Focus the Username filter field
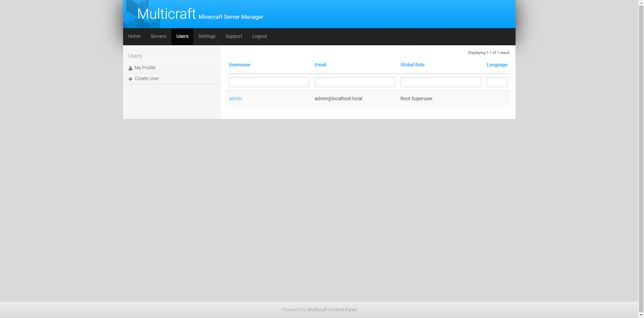Screen dimensions: 644x318 pyautogui.click(x=269, y=82)
